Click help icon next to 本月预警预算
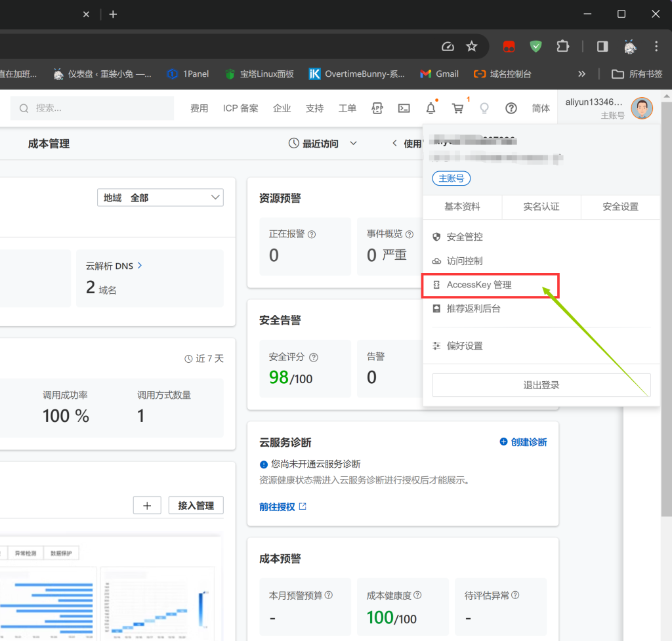Image resolution: width=672 pixels, height=641 pixels. pyautogui.click(x=329, y=595)
